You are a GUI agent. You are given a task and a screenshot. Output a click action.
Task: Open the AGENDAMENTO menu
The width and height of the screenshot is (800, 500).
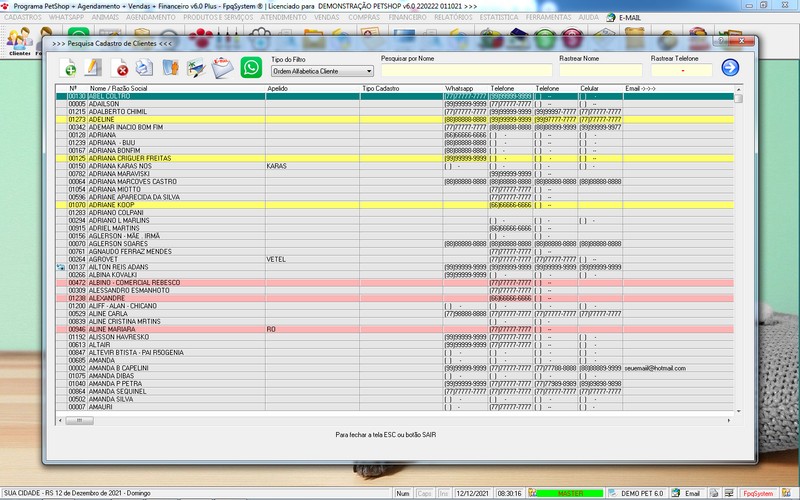(x=151, y=17)
